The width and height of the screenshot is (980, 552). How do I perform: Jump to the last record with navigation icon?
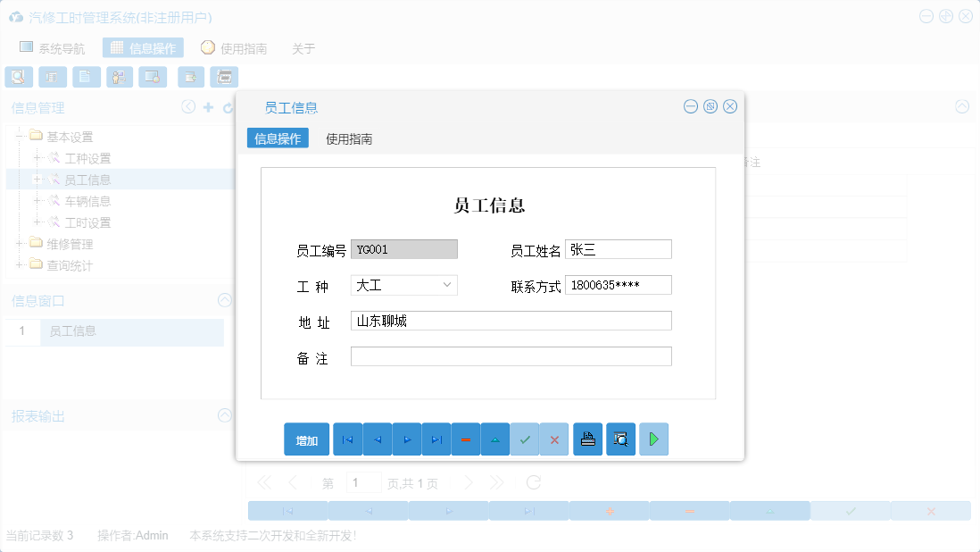click(x=436, y=439)
